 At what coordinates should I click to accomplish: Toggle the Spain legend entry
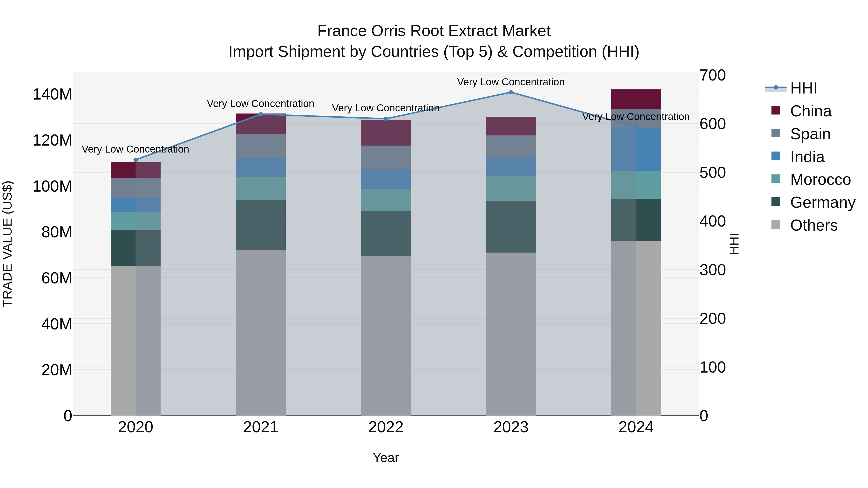[801, 134]
